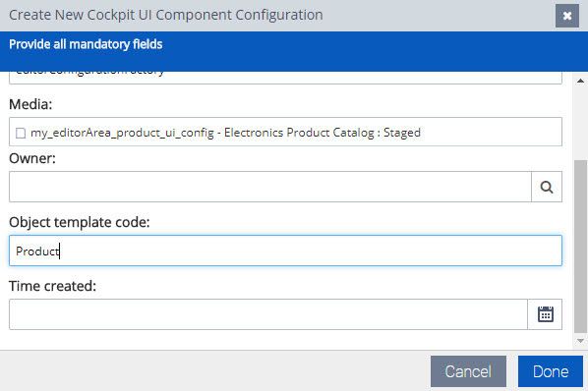Open the Time created calendar picker
This screenshot has height=391, width=588.
[x=545, y=314]
